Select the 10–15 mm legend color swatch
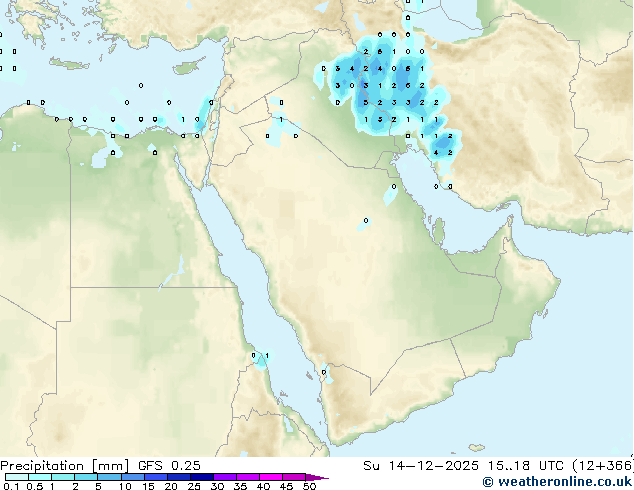Viewport: 634px width, 490px height. click(x=132, y=477)
